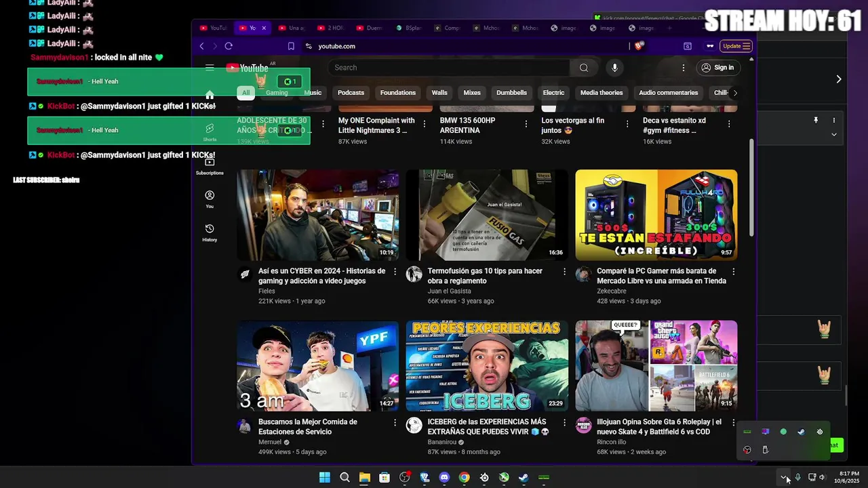Open the YouTube hamburger guide menu

coord(210,68)
